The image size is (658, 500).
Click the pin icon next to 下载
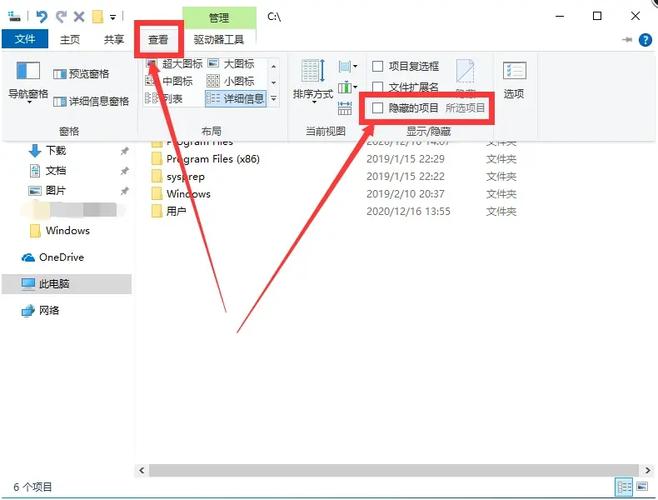(x=125, y=151)
